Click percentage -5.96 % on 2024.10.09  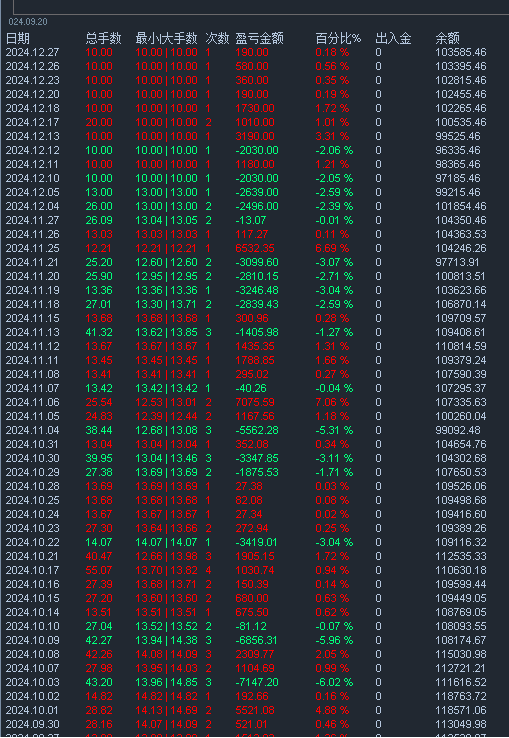tap(334, 640)
